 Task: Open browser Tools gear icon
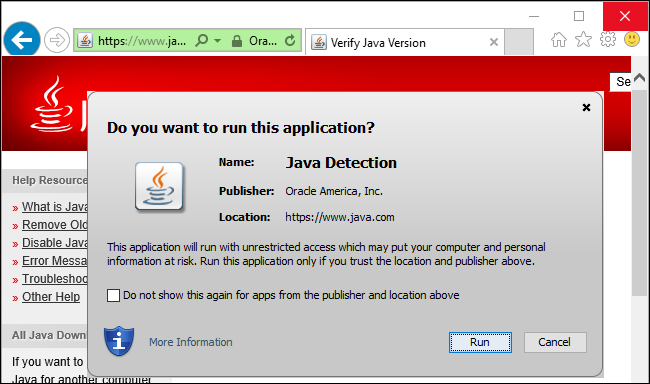pyautogui.click(x=608, y=39)
